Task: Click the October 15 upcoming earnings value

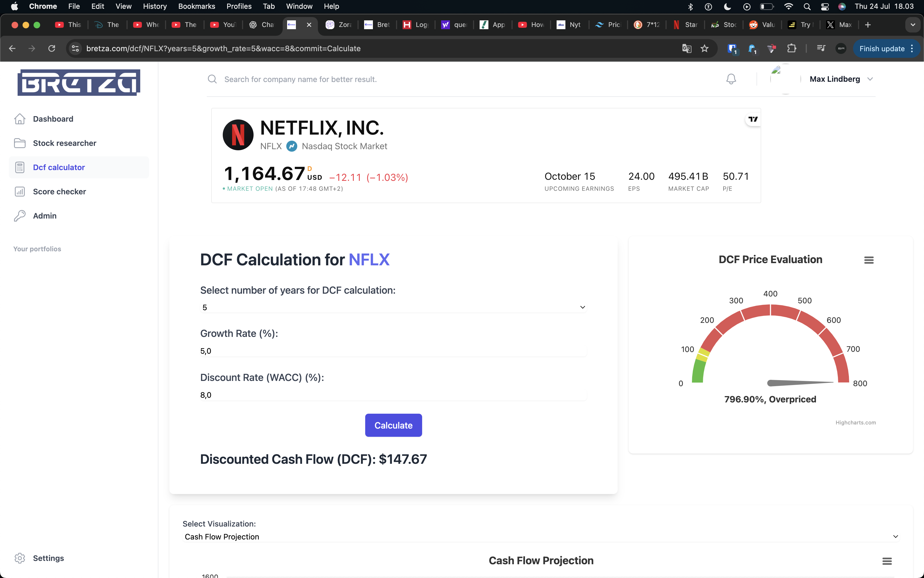Action: [570, 176]
